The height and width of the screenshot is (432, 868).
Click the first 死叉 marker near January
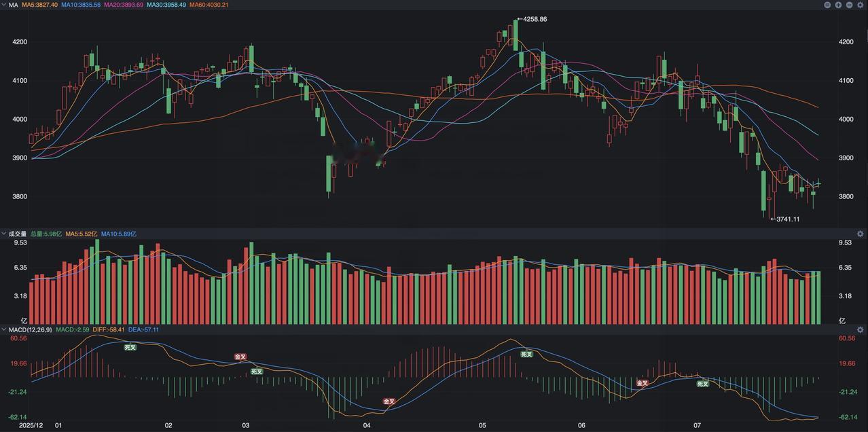[130, 347]
